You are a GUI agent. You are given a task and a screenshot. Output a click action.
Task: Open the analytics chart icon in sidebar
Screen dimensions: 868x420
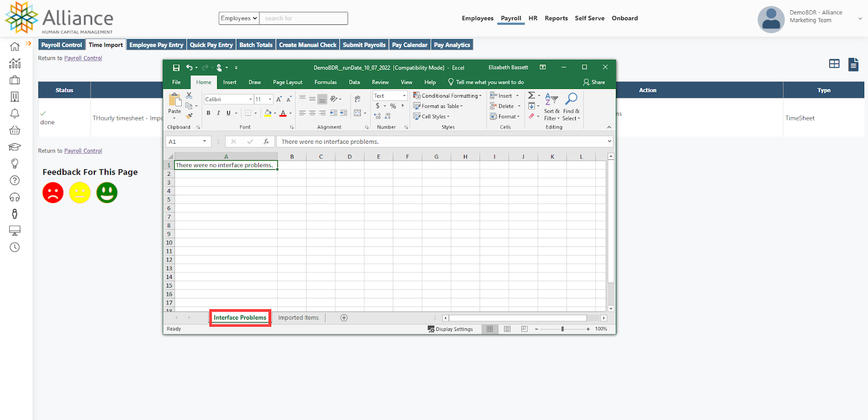click(15, 63)
